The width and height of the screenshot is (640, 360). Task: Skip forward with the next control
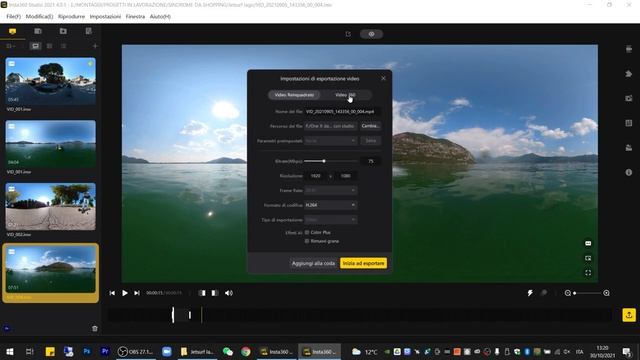pos(137,293)
